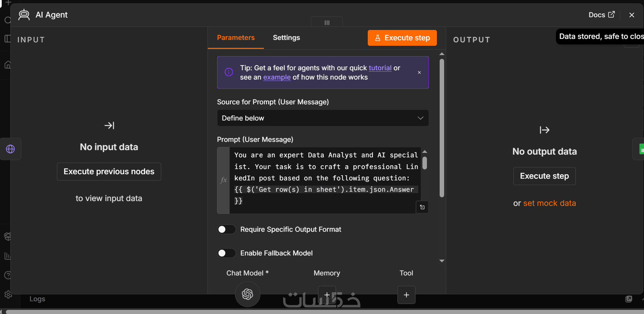Image resolution: width=644 pixels, height=314 pixels.
Task: Click Execute previous nodes button
Action: click(109, 171)
